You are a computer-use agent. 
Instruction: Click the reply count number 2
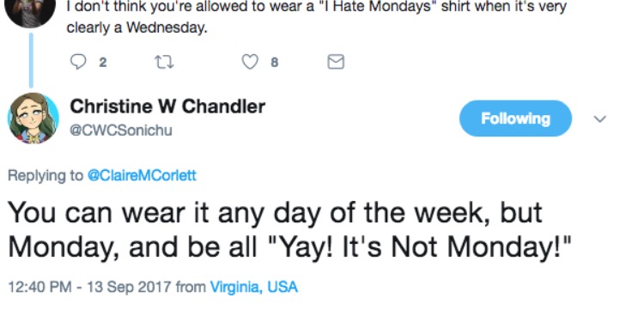click(103, 63)
